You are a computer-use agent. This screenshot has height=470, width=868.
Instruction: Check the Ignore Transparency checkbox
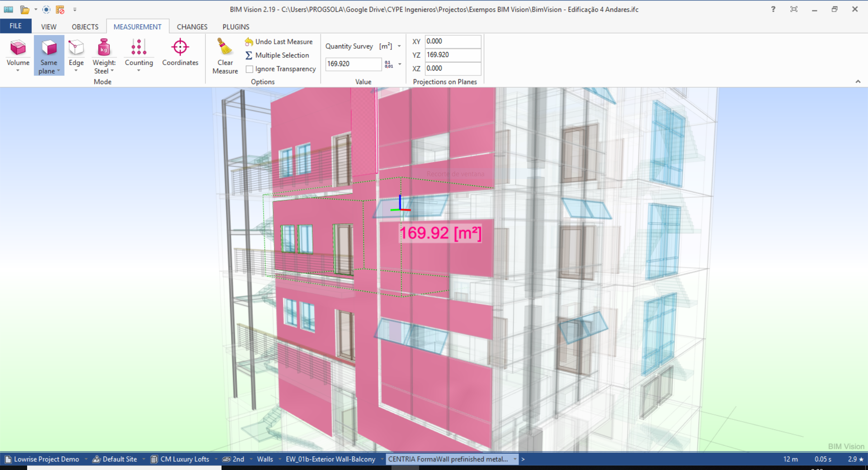click(x=250, y=69)
